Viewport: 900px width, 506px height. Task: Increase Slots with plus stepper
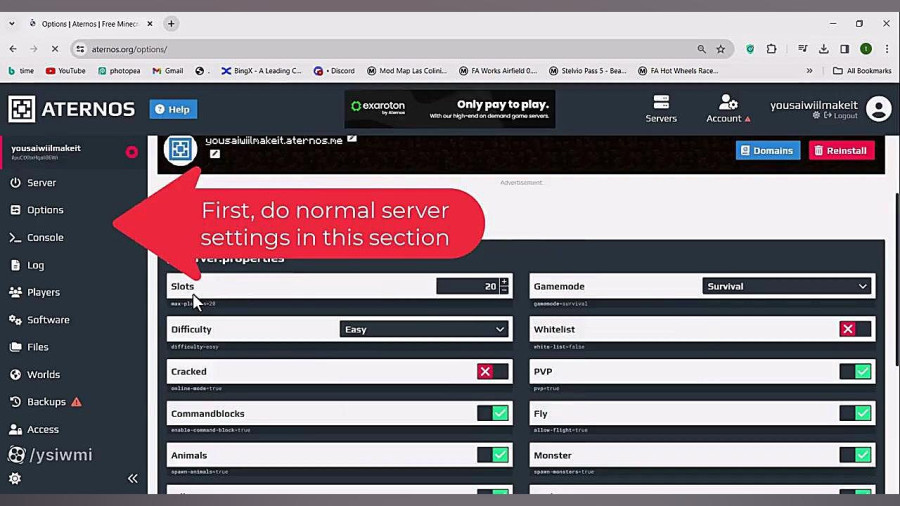[504, 282]
